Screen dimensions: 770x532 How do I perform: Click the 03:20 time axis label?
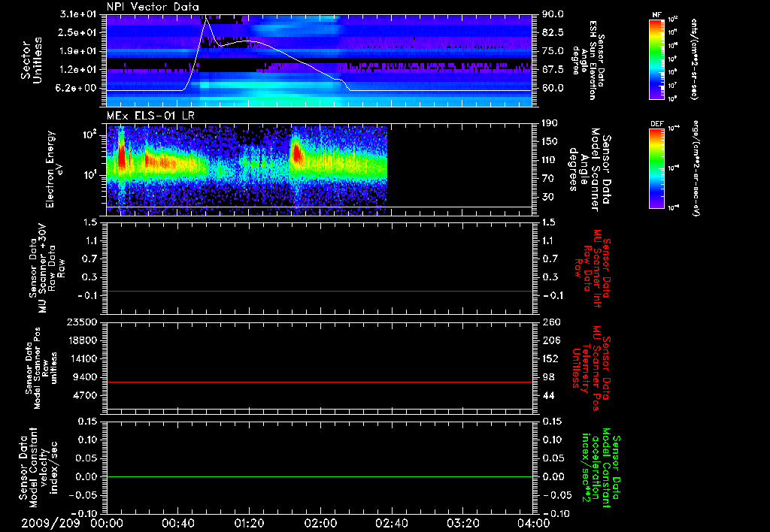coord(462,524)
